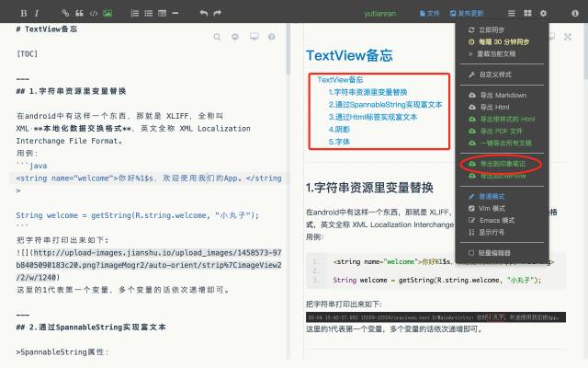The image size is (588, 368).
Task: Insert a table with table icon
Action: click(x=163, y=14)
